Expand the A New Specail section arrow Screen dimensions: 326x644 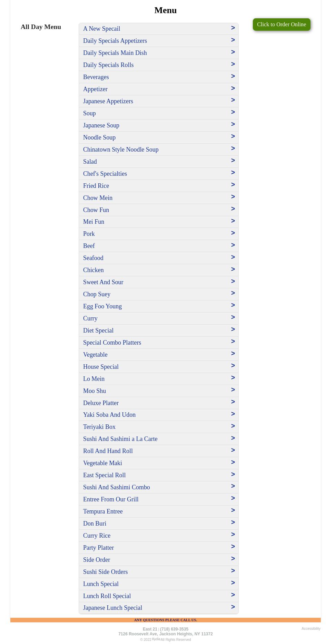[x=233, y=28]
